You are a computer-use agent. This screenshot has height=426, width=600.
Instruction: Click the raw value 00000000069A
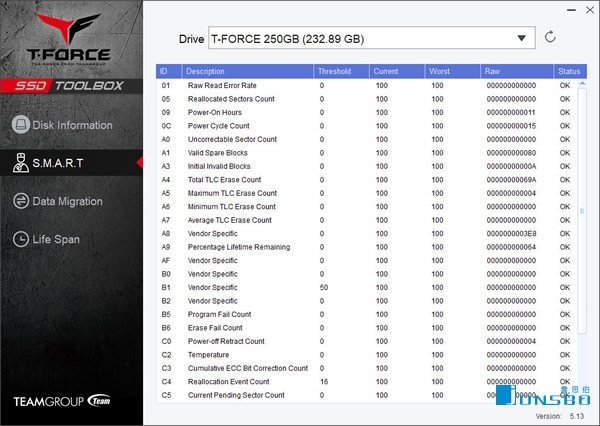coord(511,180)
